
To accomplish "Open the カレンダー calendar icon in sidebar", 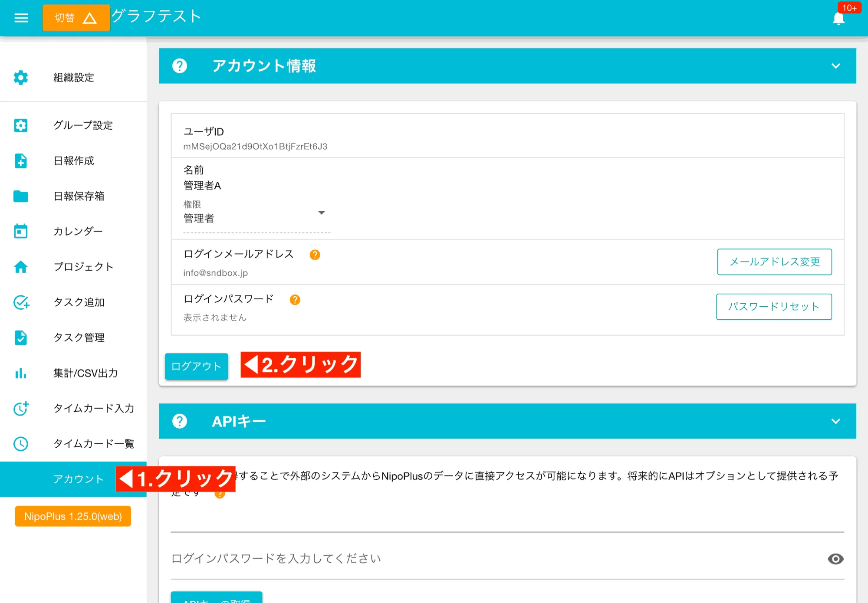I will pos(21,231).
